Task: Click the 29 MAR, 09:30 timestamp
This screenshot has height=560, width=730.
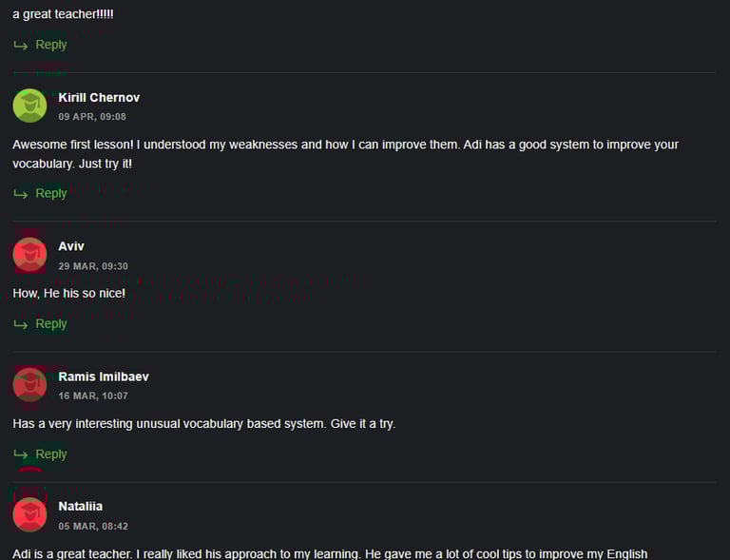Action: click(x=93, y=266)
